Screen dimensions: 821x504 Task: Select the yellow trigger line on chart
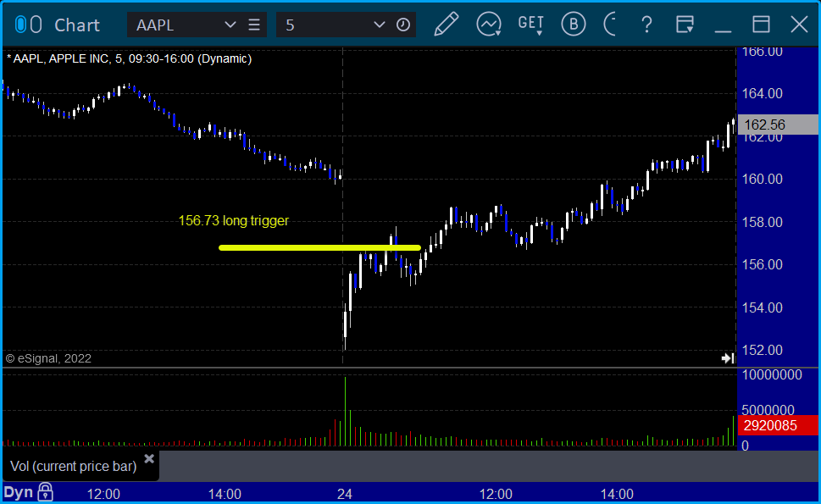pos(319,247)
